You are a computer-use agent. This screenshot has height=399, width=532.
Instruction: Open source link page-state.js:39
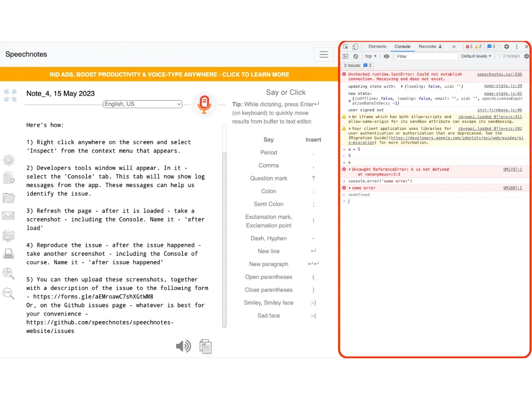(503, 86)
